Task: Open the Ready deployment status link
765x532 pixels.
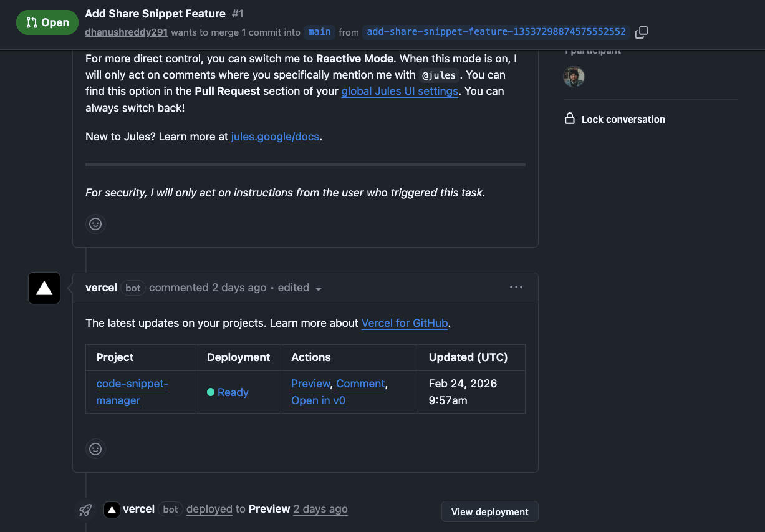Action: click(233, 392)
